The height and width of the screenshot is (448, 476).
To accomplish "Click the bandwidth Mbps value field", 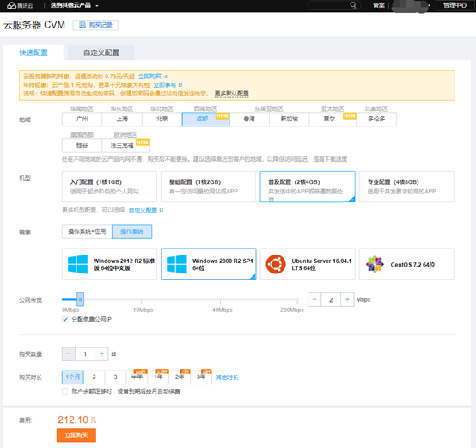I will point(331,300).
